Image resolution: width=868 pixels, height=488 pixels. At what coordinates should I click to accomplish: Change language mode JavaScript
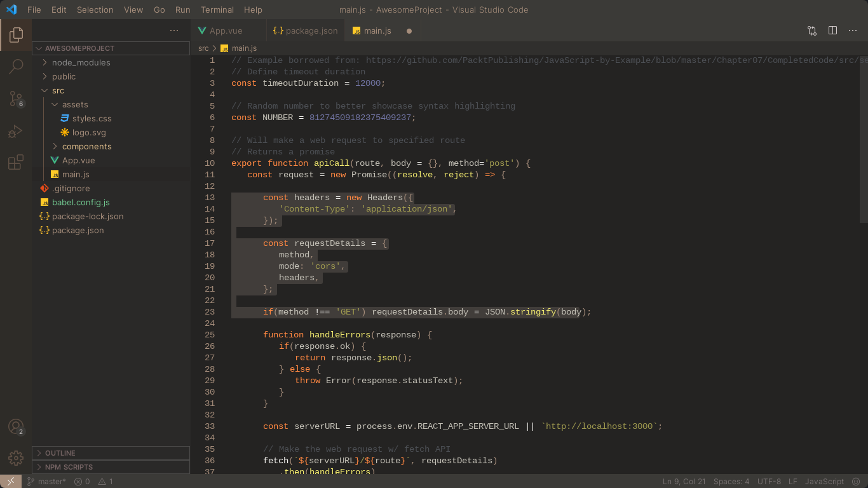[825, 481]
